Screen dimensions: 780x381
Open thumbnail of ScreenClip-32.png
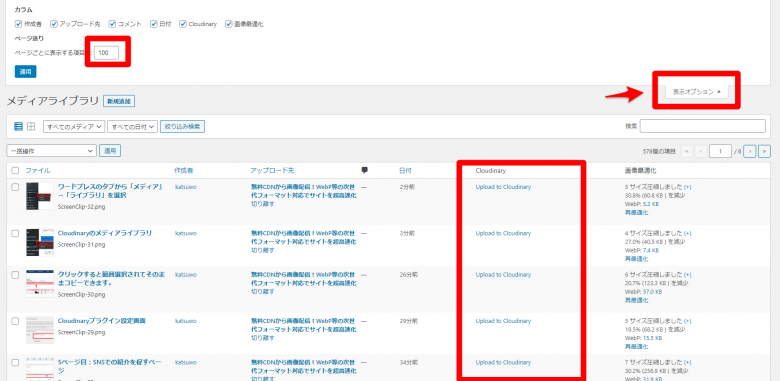40,196
